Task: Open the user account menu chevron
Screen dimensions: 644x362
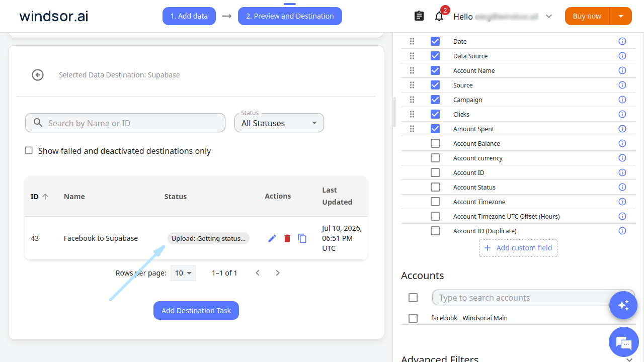Action: click(549, 16)
